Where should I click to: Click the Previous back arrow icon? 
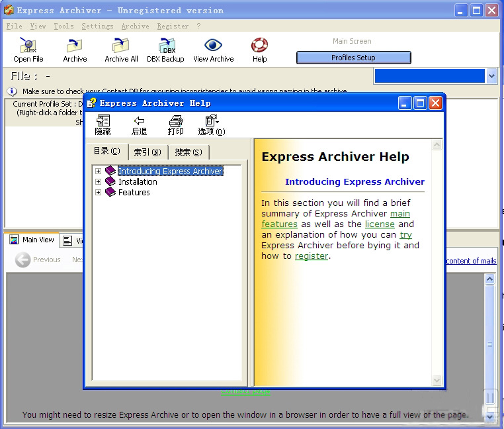coord(23,260)
